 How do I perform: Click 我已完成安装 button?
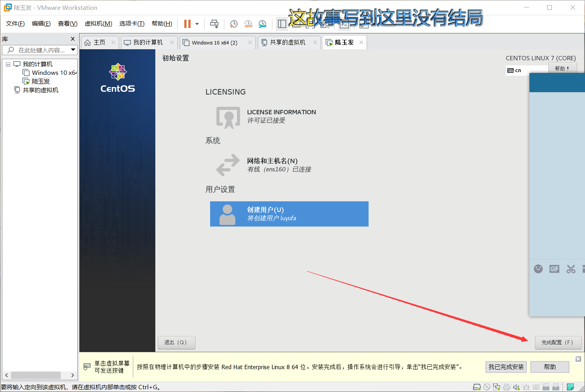[506, 367]
